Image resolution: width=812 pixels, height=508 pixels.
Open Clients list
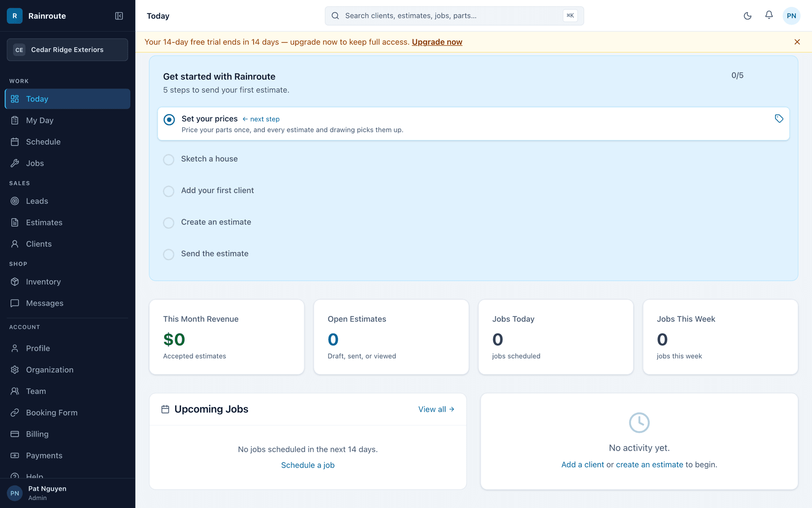68,244
